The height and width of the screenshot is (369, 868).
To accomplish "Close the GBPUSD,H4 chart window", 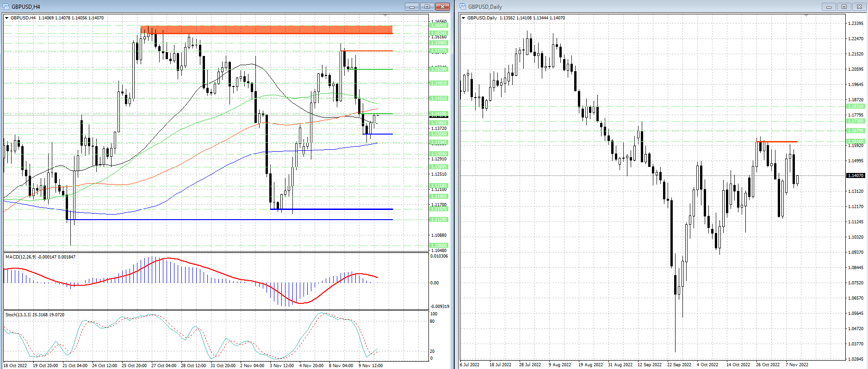I will click(x=443, y=7).
